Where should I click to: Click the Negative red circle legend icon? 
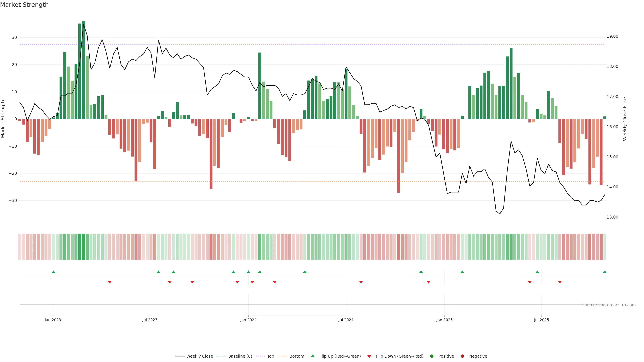(x=462, y=356)
